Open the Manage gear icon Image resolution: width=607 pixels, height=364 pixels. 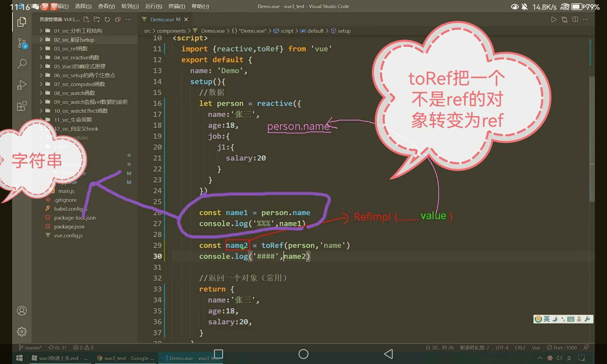(x=22, y=332)
